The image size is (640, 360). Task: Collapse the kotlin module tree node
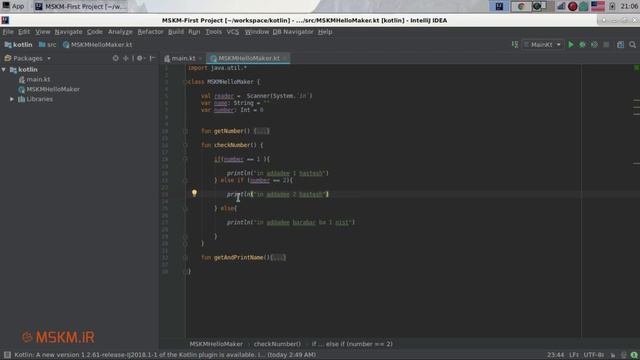[x=4, y=70]
